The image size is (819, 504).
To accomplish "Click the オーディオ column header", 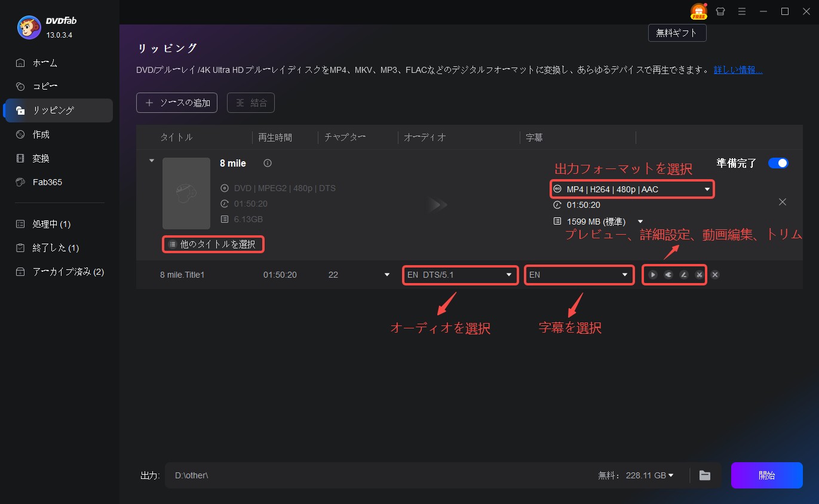I will (x=425, y=137).
